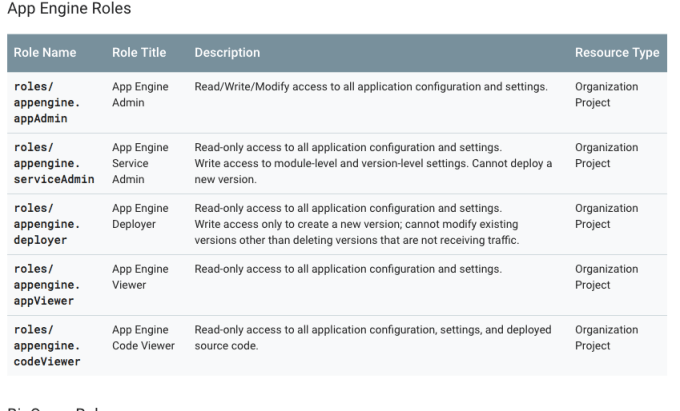Click the Role Title column header

pos(139,52)
